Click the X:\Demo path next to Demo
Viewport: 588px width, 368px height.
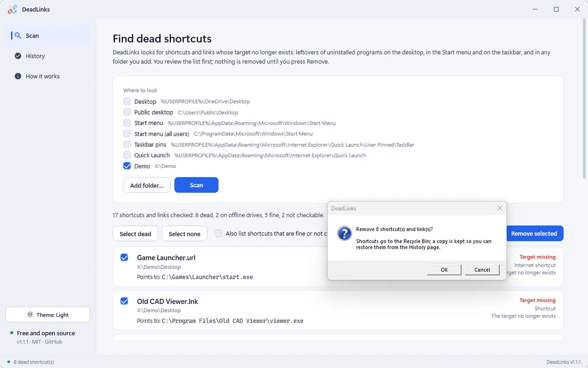pos(165,166)
